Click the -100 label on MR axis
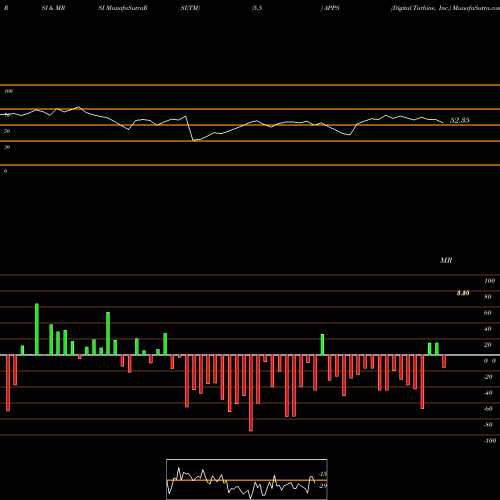The image size is (500, 500). pyautogui.click(x=490, y=441)
